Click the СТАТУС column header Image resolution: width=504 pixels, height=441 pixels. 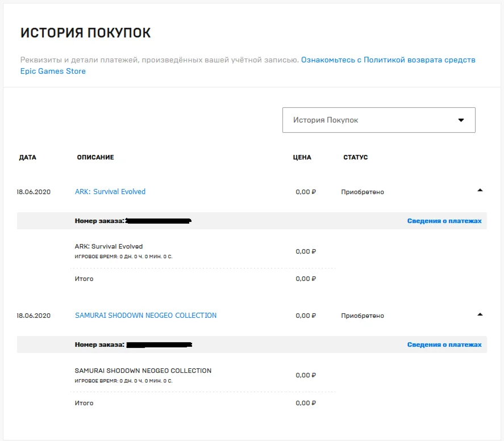[x=356, y=157]
